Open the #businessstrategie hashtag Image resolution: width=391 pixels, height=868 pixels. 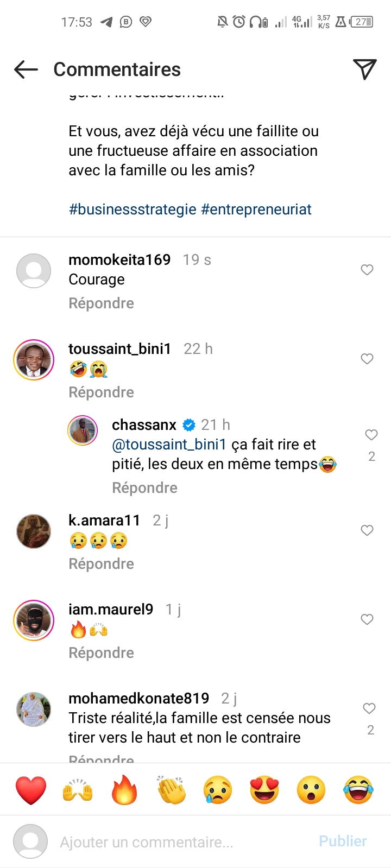[133, 210]
